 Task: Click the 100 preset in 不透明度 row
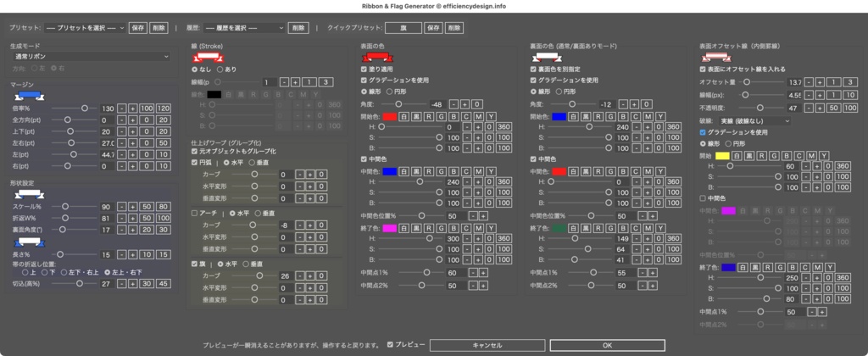850,108
